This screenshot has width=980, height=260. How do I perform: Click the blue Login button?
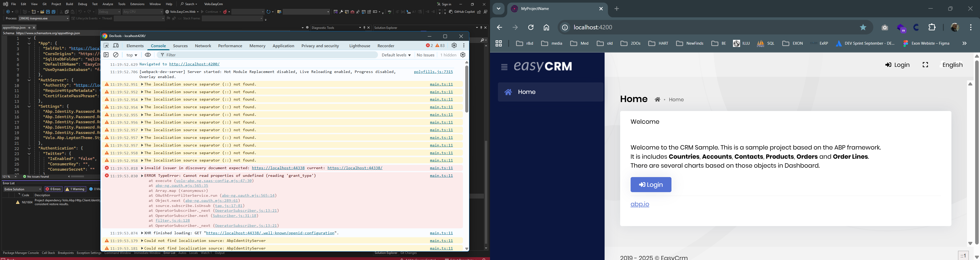pyautogui.click(x=651, y=185)
